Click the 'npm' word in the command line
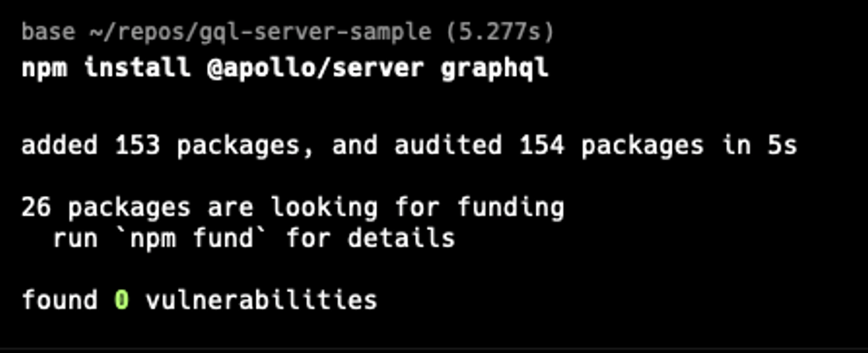The image size is (868, 353). 45,67
